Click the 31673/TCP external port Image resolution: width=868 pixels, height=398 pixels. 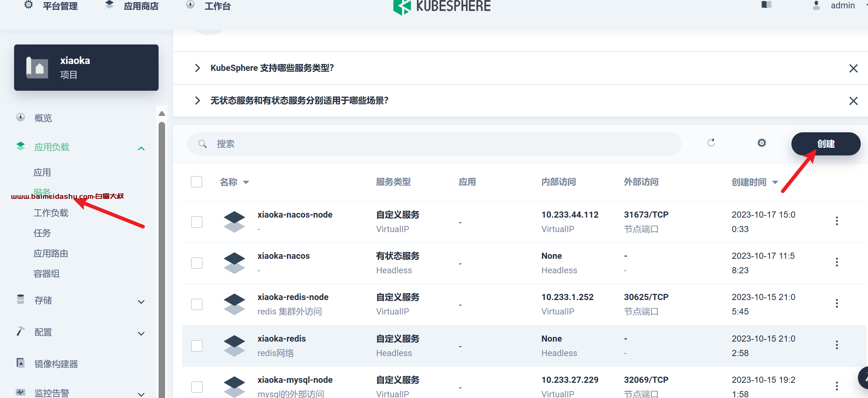(x=646, y=215)
